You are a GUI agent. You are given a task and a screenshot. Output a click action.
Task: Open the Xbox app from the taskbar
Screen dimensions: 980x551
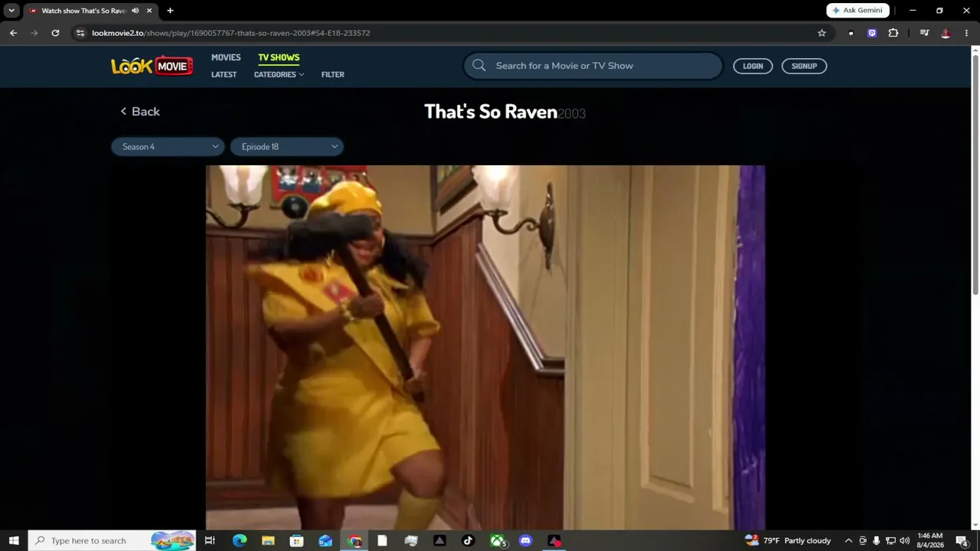(x=498, y=540)
